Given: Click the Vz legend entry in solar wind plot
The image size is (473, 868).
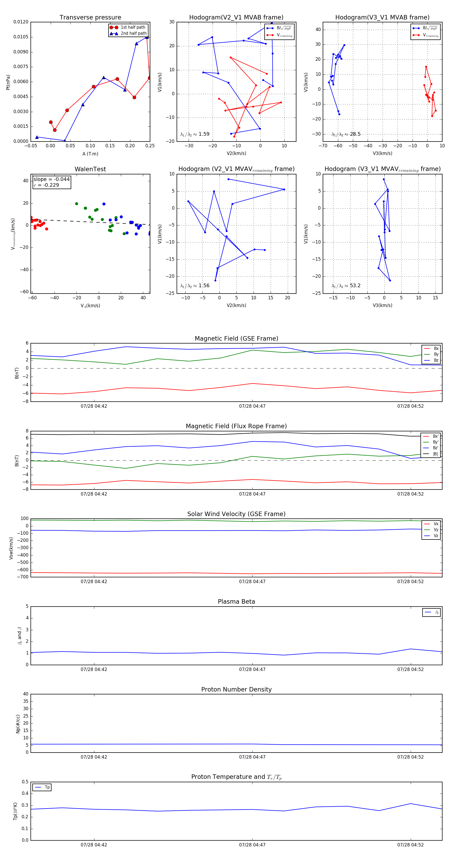Looking at the screenshot, I should [x=431, y=536].
